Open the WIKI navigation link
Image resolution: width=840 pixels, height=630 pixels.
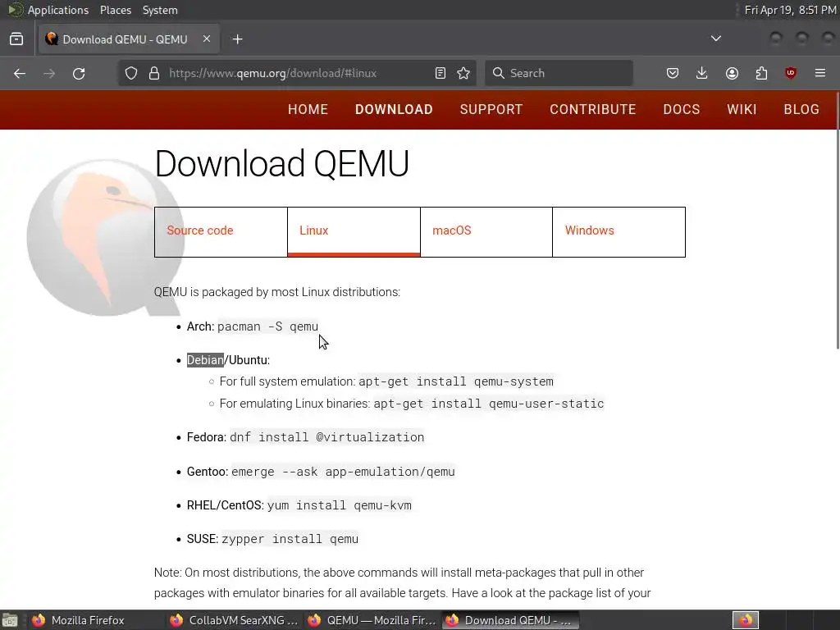click(x=742, y=109)
